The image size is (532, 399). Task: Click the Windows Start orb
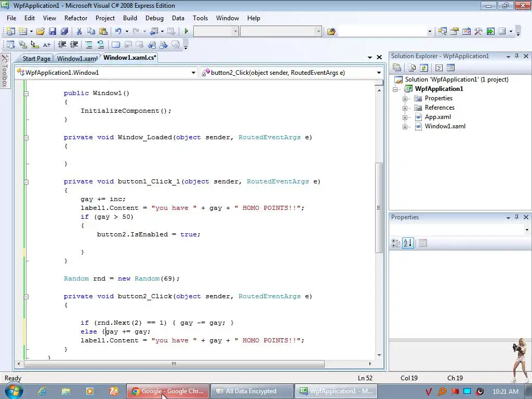14,391
